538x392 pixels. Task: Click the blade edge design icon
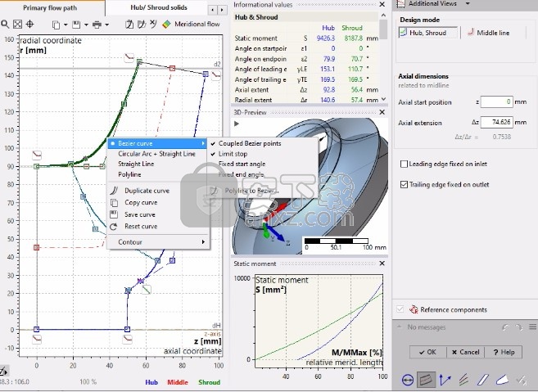(502, 380)
